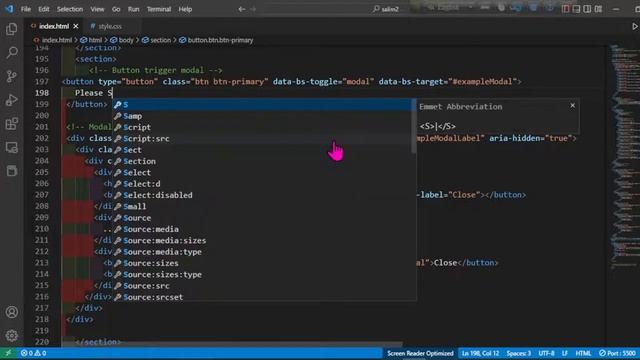Image resolution: width=640 pixels, height=360 pixels.
Task: Change indentation via 'Spaces: 3'
Action: (x=518, y=353)
